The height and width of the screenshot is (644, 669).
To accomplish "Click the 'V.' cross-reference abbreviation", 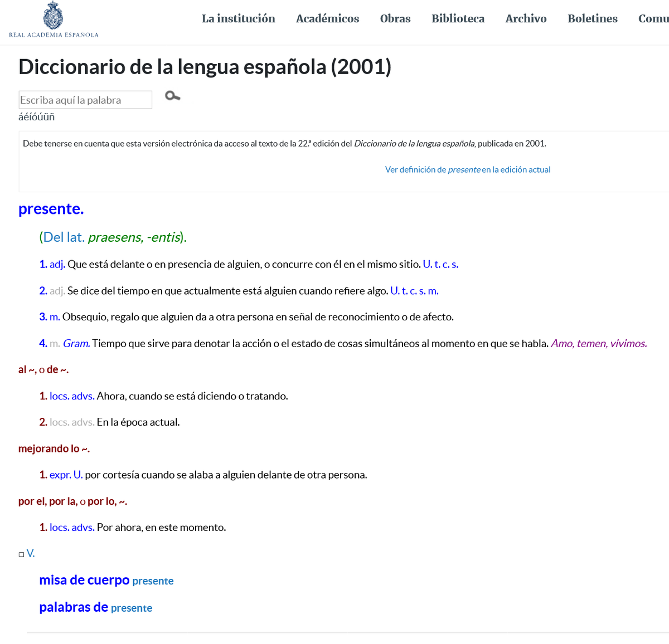I will [x=31, y=553].
